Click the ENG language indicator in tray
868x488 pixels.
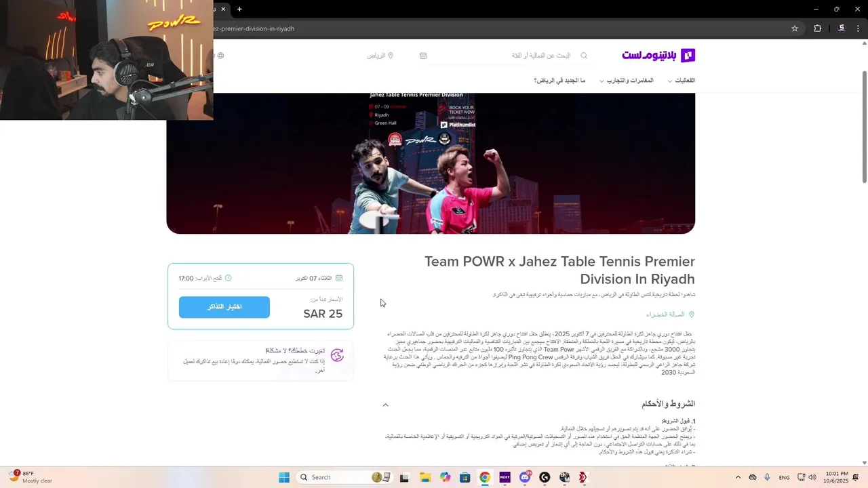point(784,477)
